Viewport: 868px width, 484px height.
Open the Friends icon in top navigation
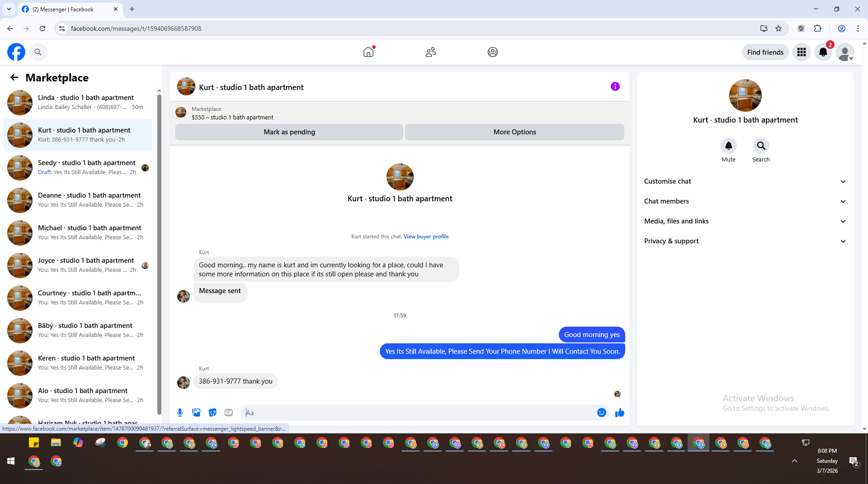(431, 52)
